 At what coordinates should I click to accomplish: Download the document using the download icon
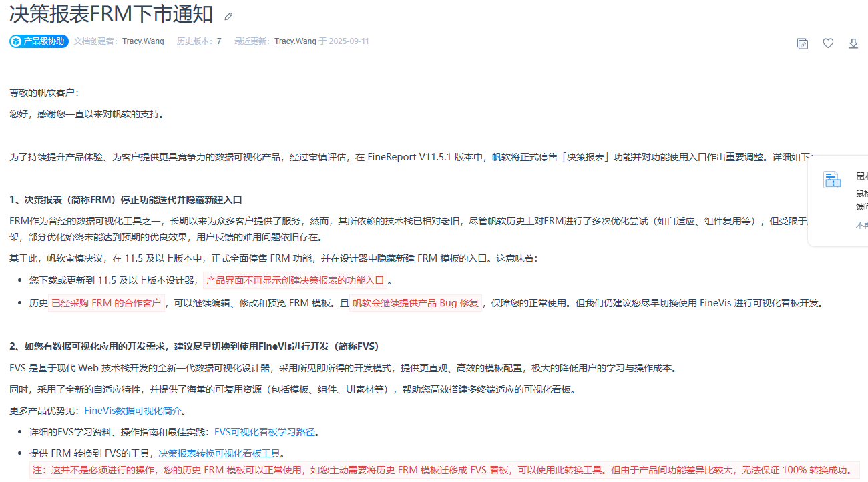coord(853,43)
